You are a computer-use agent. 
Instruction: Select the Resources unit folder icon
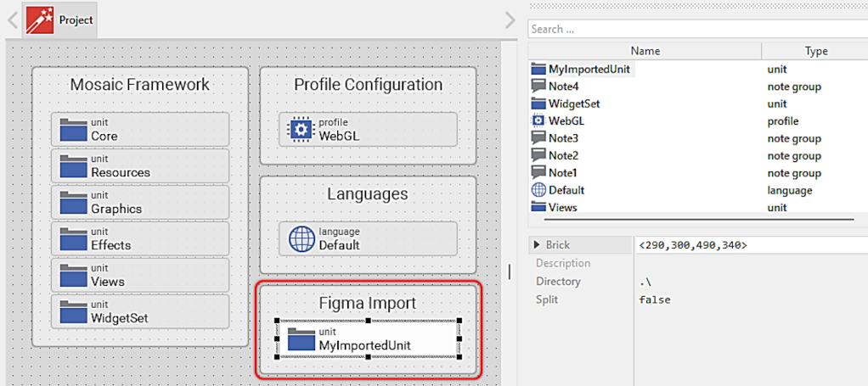[74, 166]
